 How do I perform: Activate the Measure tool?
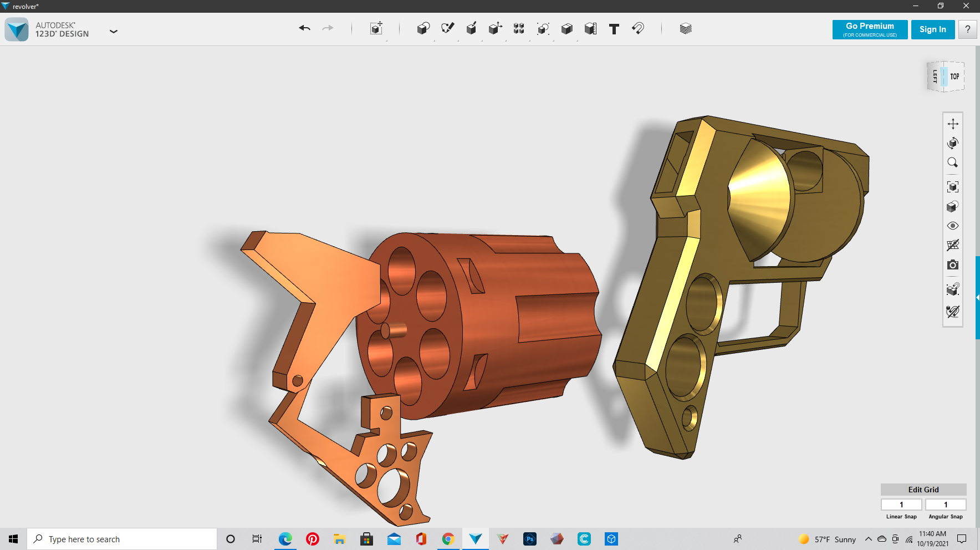point(590,29)
